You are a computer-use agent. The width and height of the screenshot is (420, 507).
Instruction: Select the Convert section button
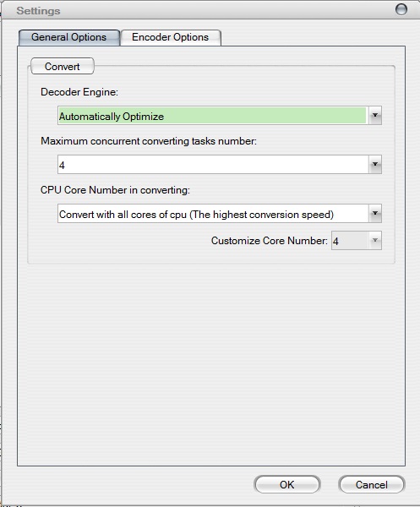tap(62, 66)
